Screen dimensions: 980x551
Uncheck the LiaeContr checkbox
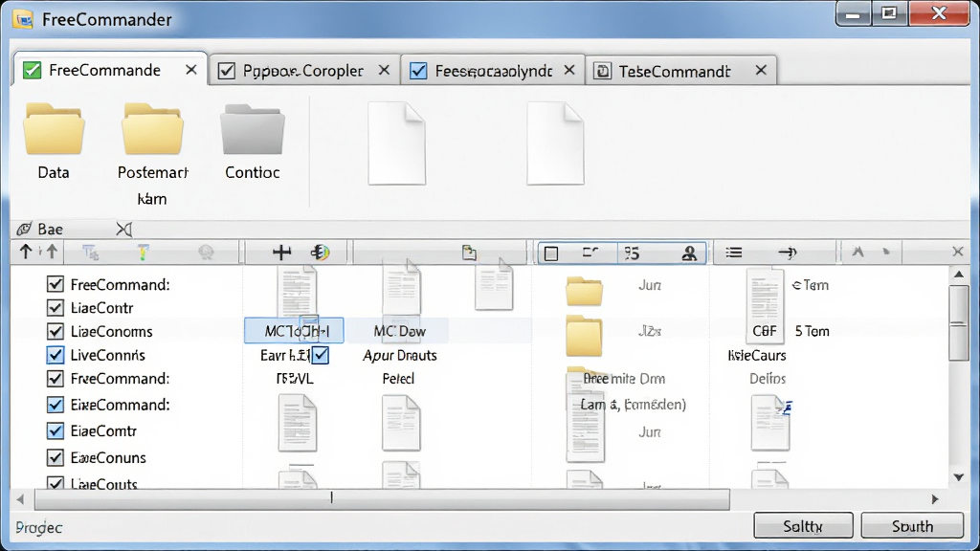click(x=55, y=308)
